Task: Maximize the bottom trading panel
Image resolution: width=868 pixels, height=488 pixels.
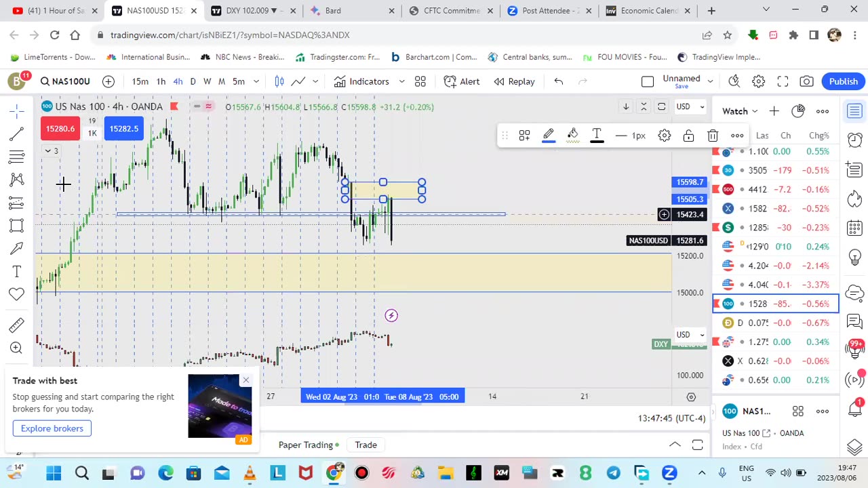Action: coord(697,445)
